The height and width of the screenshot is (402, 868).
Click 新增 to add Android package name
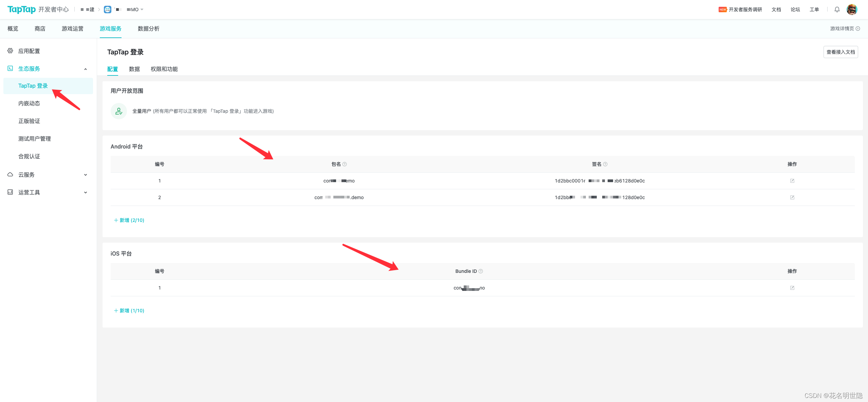(129, 220)
